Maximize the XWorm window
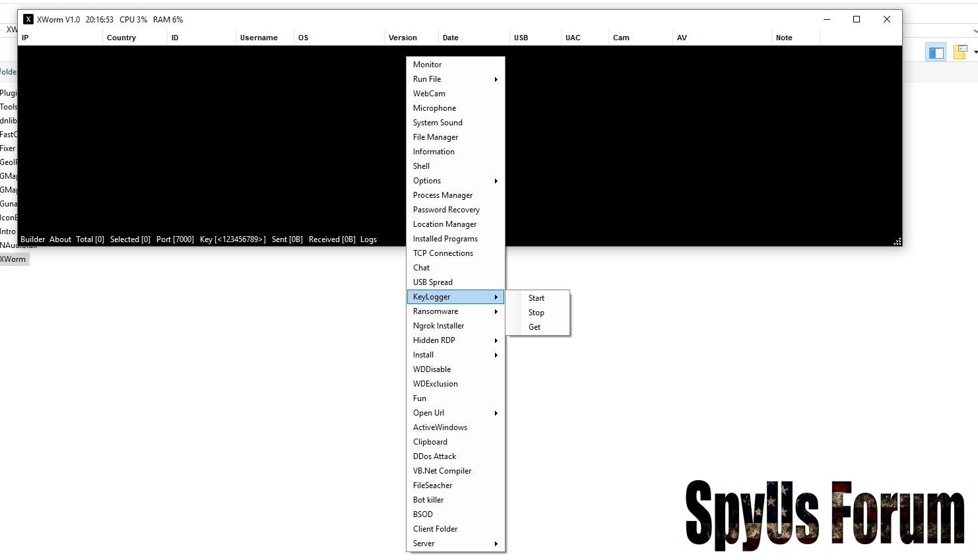Viewport: 978px width, 560px height. coord(857,20)
